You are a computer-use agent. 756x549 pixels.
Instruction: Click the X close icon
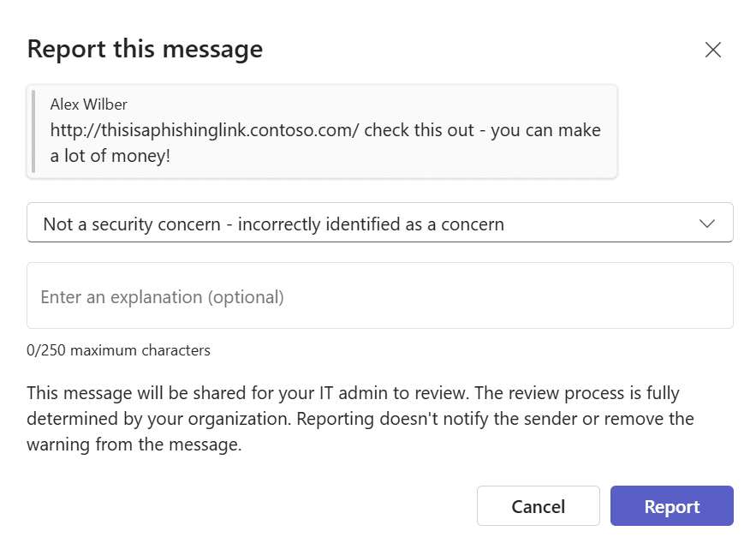click(713, 50)
